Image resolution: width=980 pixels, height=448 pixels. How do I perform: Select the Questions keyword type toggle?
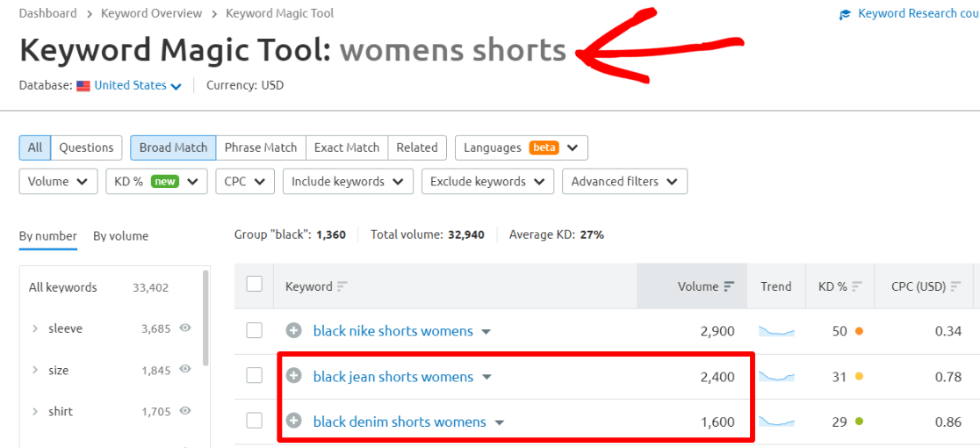[x=86, y=148]
